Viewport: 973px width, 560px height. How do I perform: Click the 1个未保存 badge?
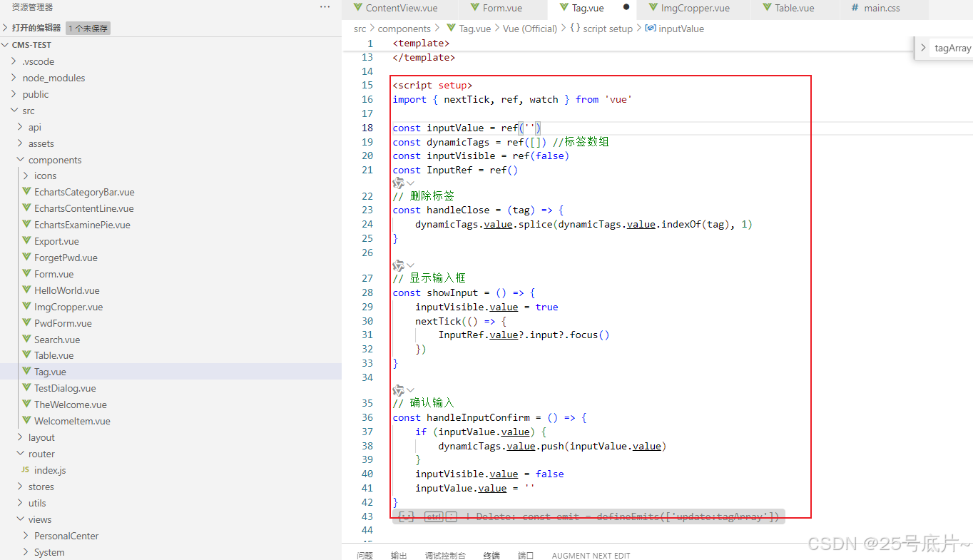[88, 29]
